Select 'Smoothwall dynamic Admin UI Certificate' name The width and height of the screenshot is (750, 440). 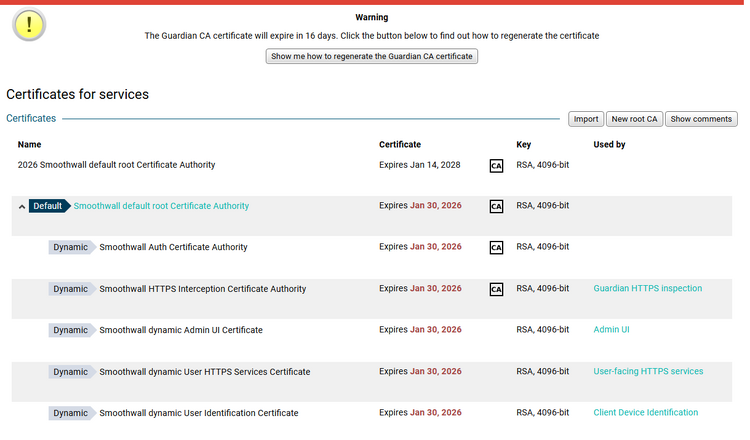click(181, 330)
